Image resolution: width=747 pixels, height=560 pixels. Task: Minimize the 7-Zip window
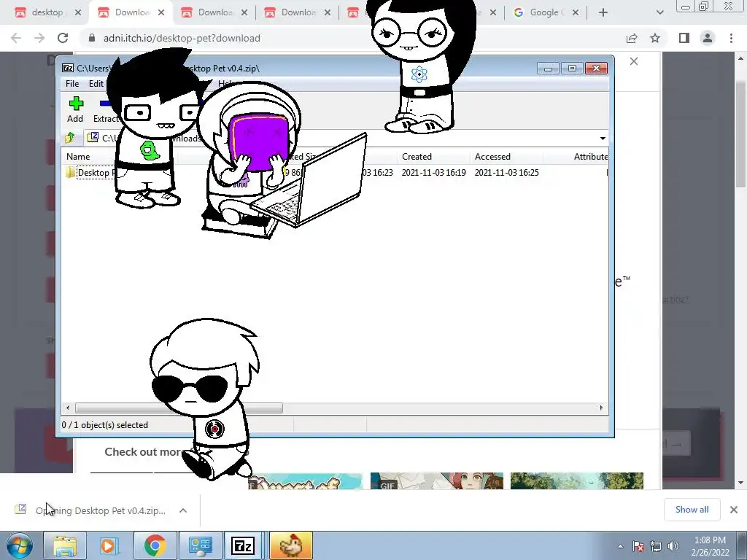548,69
